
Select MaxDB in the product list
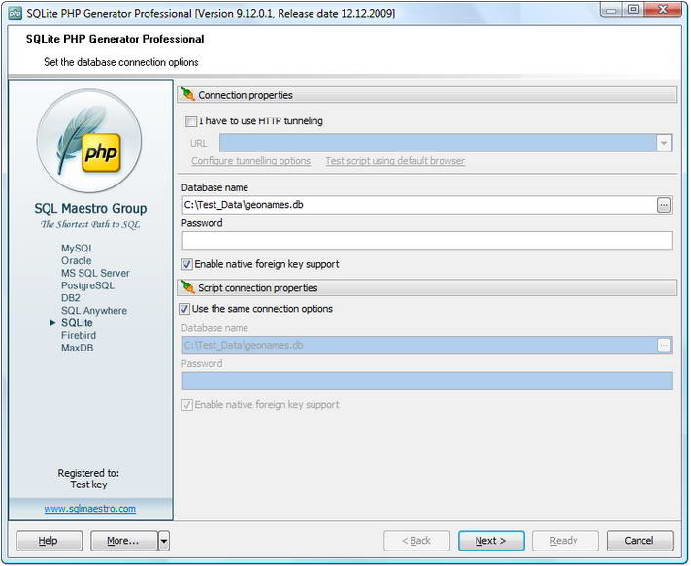pyautogui.click(x=77, y=348)
